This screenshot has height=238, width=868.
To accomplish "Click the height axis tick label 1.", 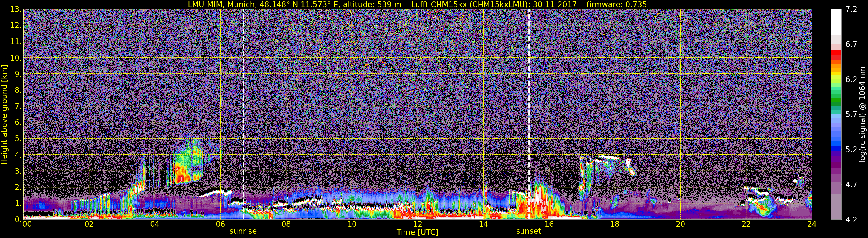I will coord(18,204).
